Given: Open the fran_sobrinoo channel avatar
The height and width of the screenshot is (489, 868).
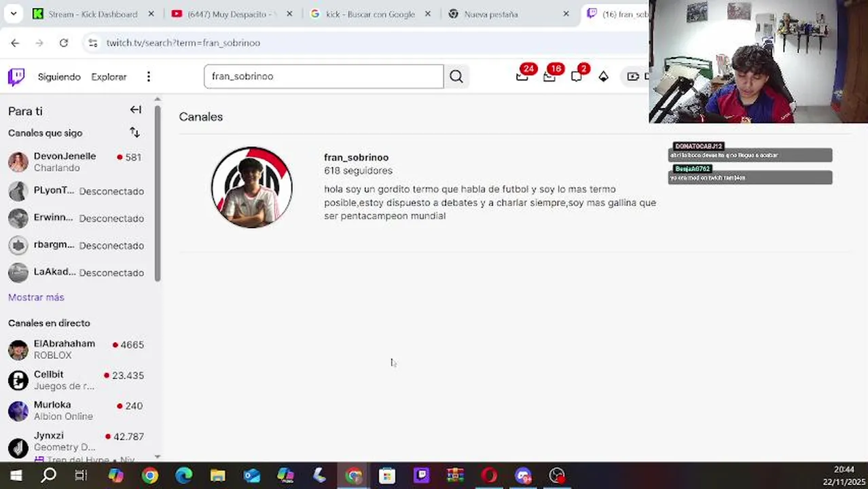Looking at the screenshot, I should pos(251,187).
